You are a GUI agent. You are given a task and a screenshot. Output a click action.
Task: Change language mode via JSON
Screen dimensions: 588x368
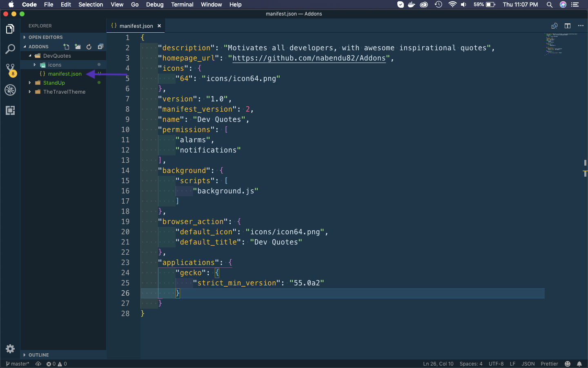(528, 364)
